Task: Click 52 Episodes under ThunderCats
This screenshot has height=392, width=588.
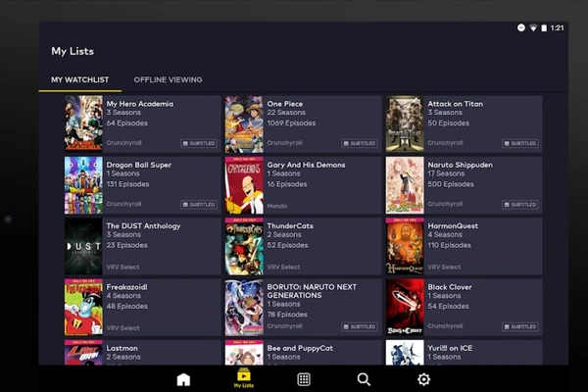Action: tap(287, 245)
